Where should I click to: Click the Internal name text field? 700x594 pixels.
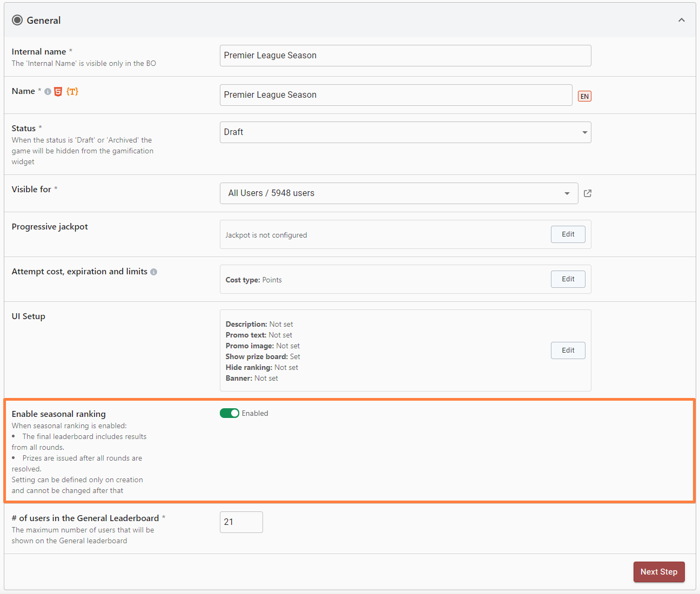(x=405, y=56)
